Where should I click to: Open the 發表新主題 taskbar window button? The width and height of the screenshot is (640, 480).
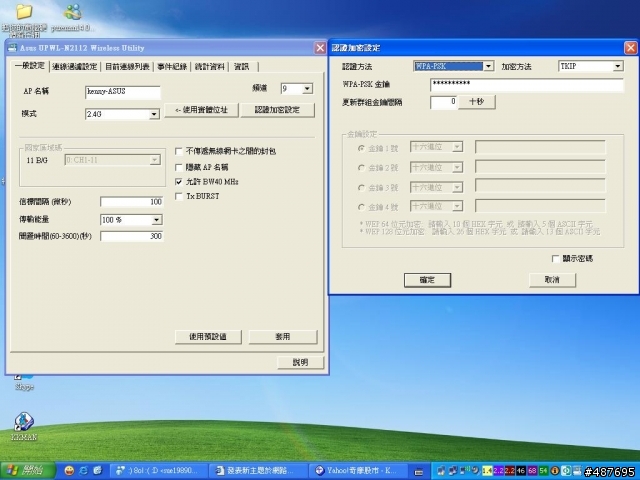[x=258, y=471]
